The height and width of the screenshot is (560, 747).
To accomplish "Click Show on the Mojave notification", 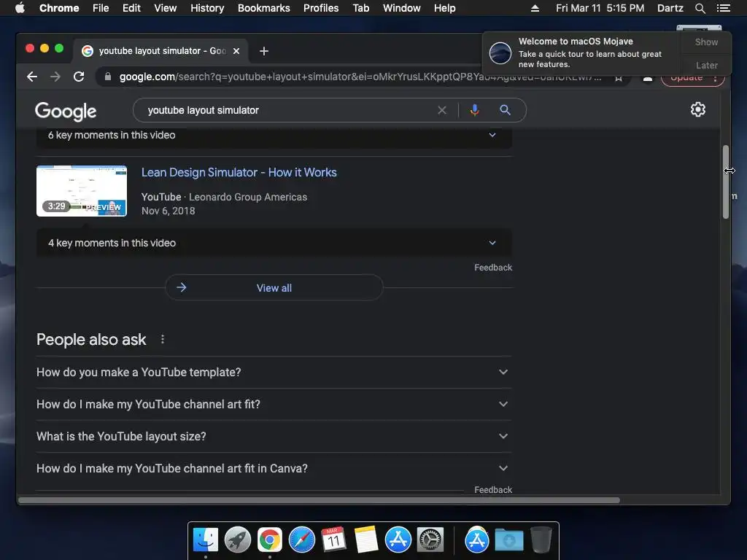I will pos(706,42).
